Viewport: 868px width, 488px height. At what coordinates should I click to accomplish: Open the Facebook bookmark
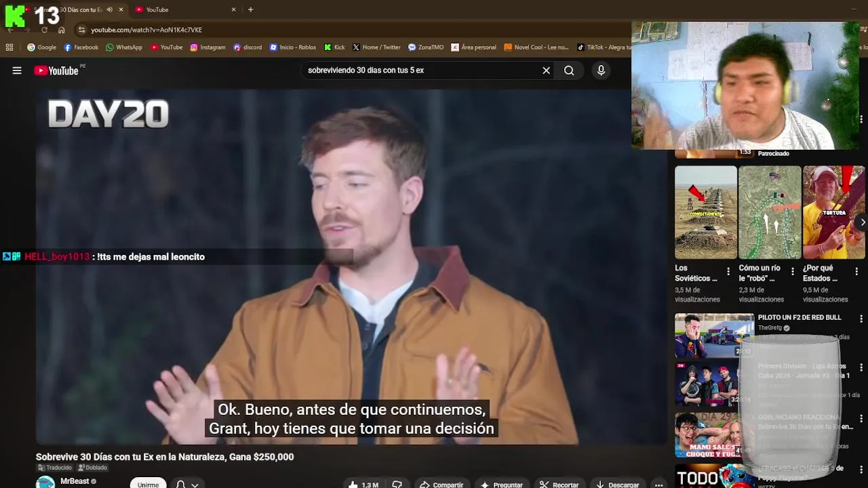[x=81, y=47]
